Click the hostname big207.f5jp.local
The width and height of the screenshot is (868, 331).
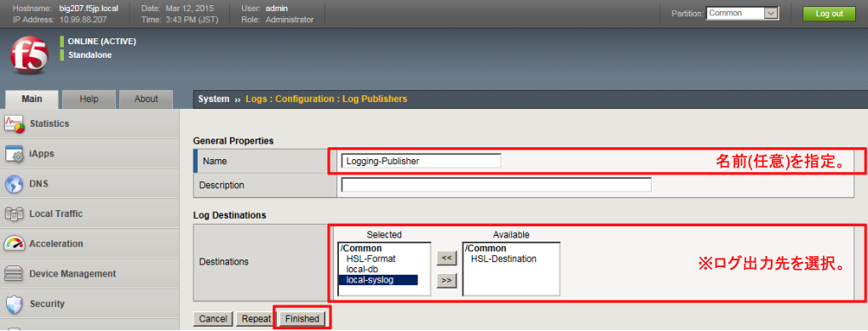coord(89,9)
